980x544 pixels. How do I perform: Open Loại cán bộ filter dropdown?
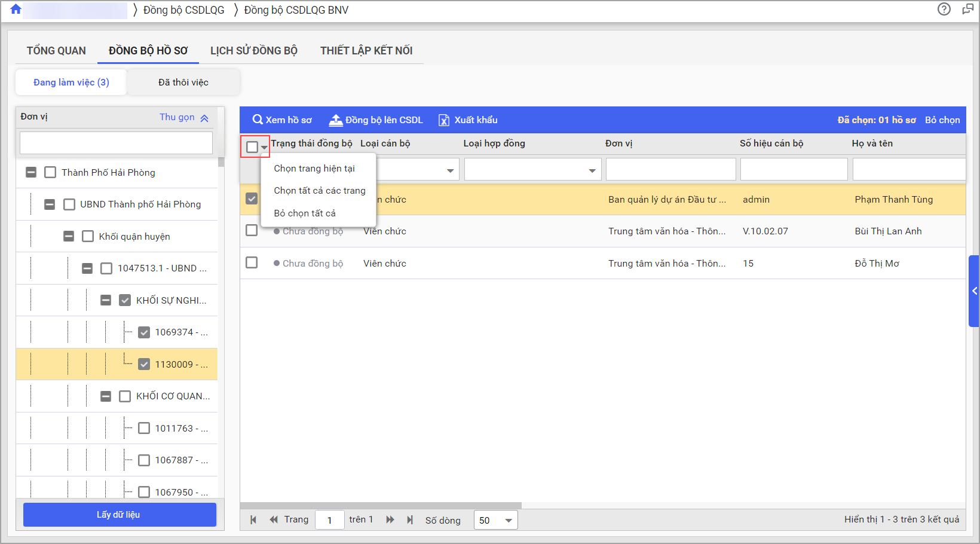click(450, 171)
